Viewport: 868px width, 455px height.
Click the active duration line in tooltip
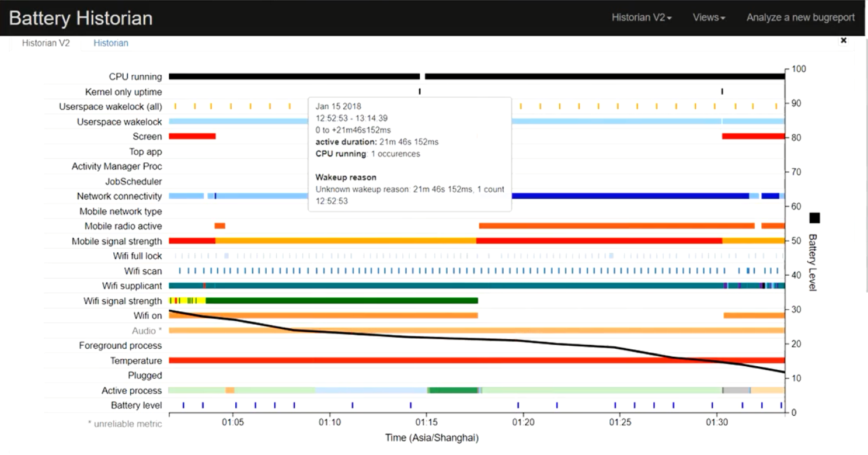click(x=377, y=142)
